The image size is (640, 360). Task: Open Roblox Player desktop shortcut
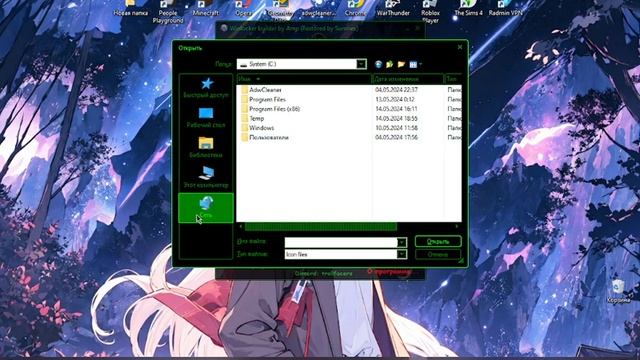[x=431, y=12]
